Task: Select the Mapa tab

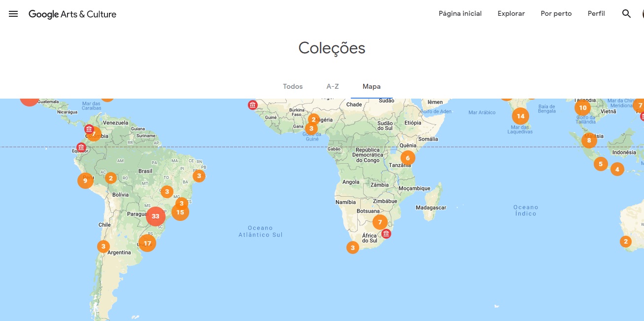Action: 372,86
